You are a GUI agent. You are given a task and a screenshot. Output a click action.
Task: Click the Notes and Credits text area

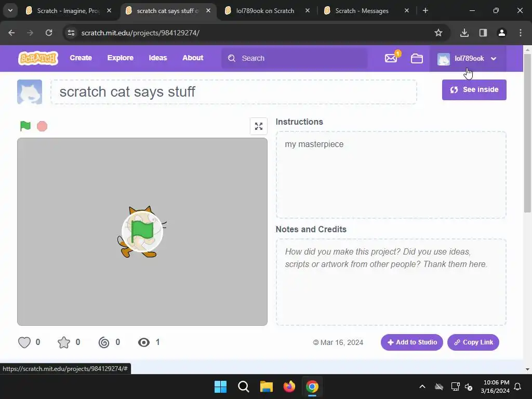pyautogui.click(x=391, y=282)
